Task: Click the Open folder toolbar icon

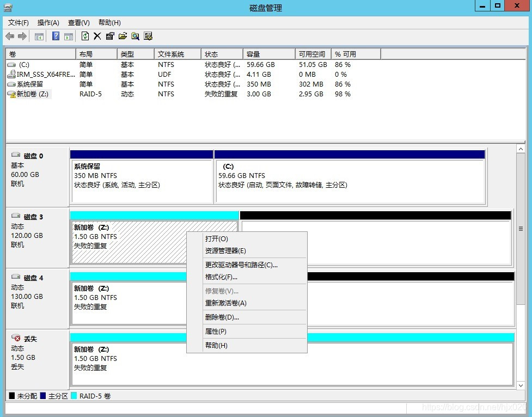Action: click(123, 36)
